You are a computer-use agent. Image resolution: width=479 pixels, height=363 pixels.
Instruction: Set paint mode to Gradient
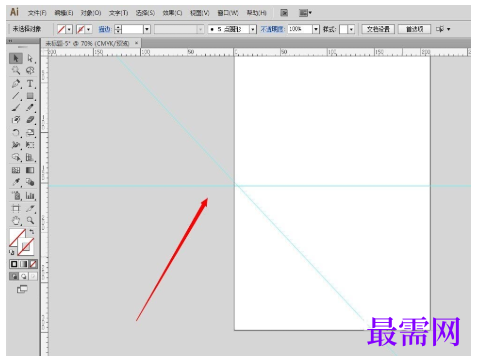tap(24, 264)
